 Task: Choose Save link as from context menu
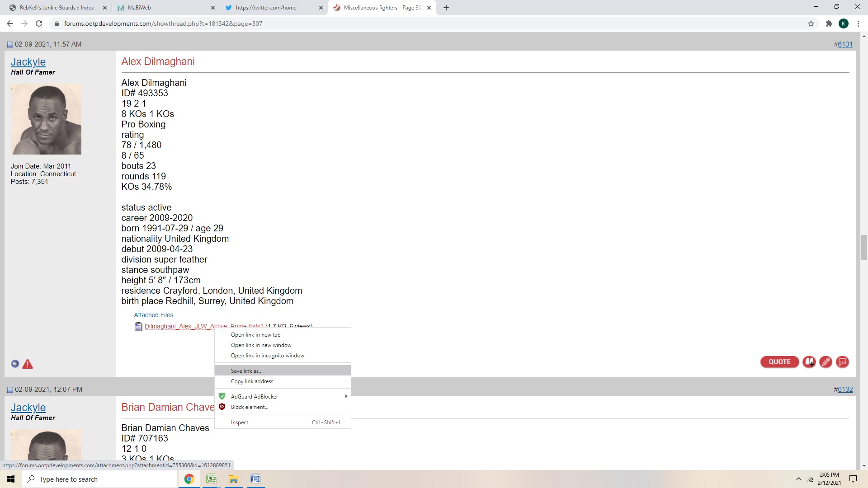click(246, 371)
